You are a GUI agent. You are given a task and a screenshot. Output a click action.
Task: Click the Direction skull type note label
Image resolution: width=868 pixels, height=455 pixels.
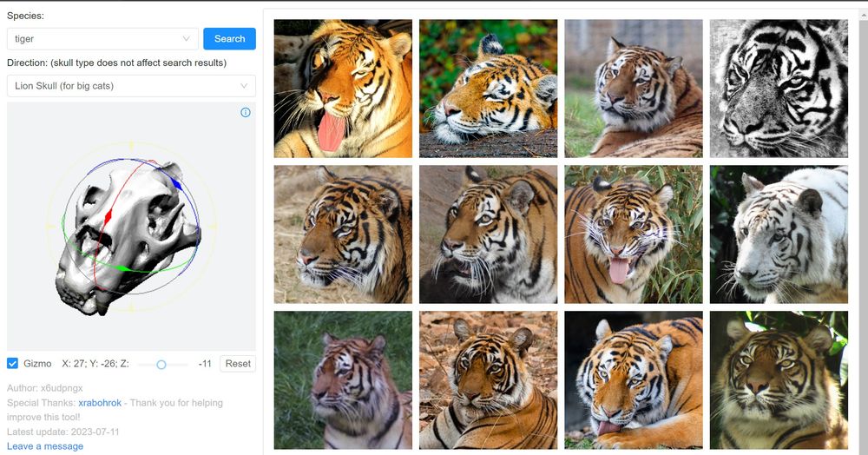click(117, 63)
